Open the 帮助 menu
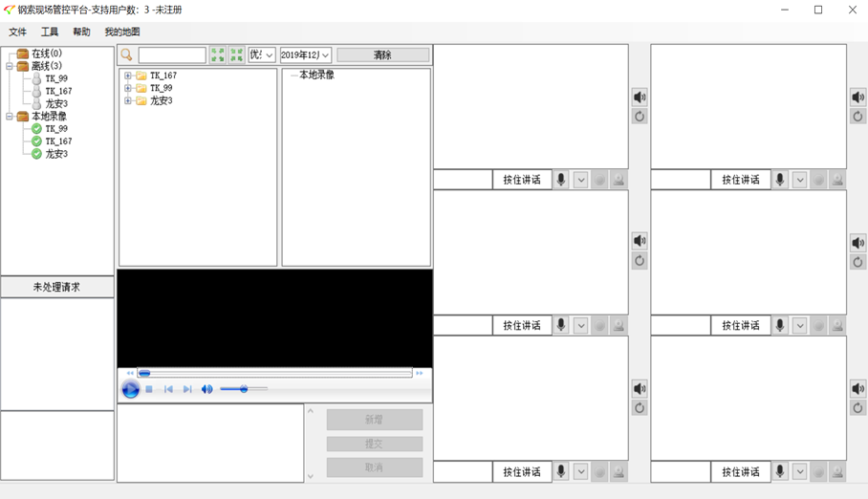The height and width of the screenshot is (499, 868). pos(81,32)
